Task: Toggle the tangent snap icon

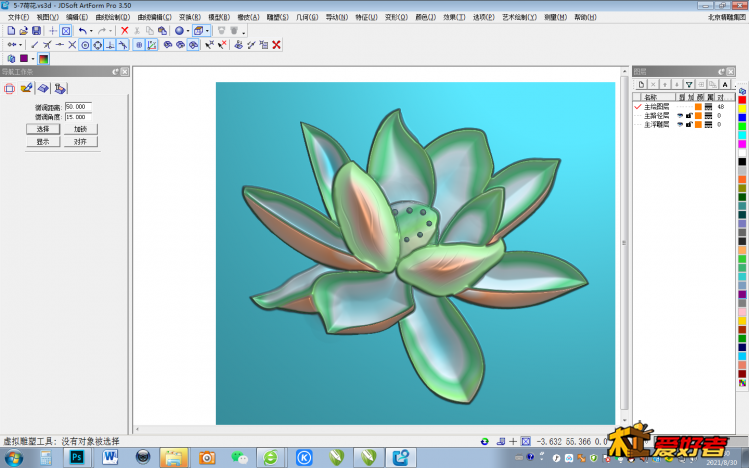Action: [123, 45]
